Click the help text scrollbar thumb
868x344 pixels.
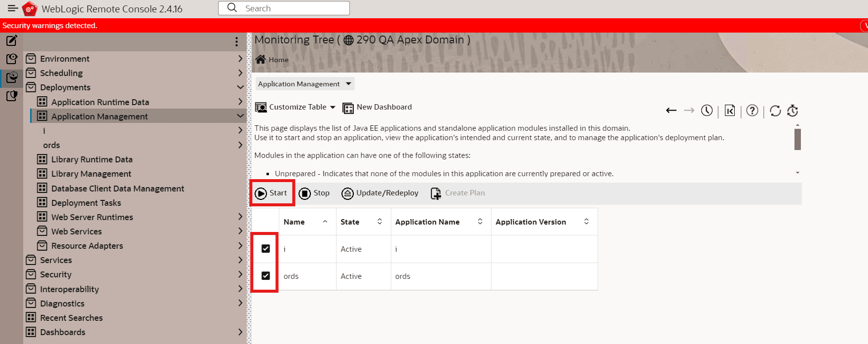click(x=797, y=139)
